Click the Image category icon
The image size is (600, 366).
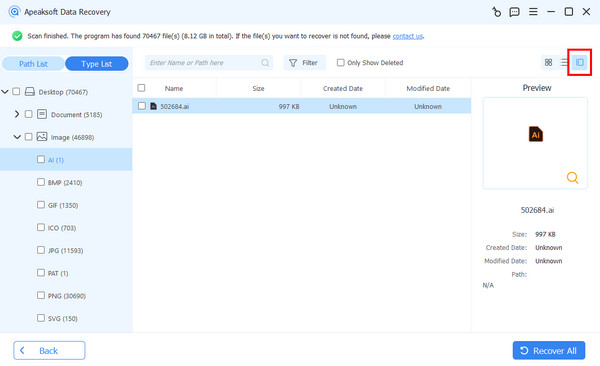[x=42, y=137]
